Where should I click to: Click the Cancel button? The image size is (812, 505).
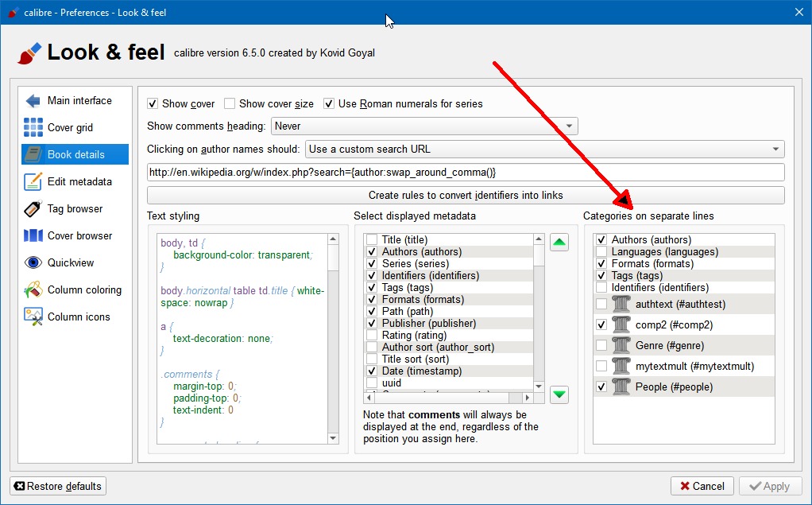(702, 486)
